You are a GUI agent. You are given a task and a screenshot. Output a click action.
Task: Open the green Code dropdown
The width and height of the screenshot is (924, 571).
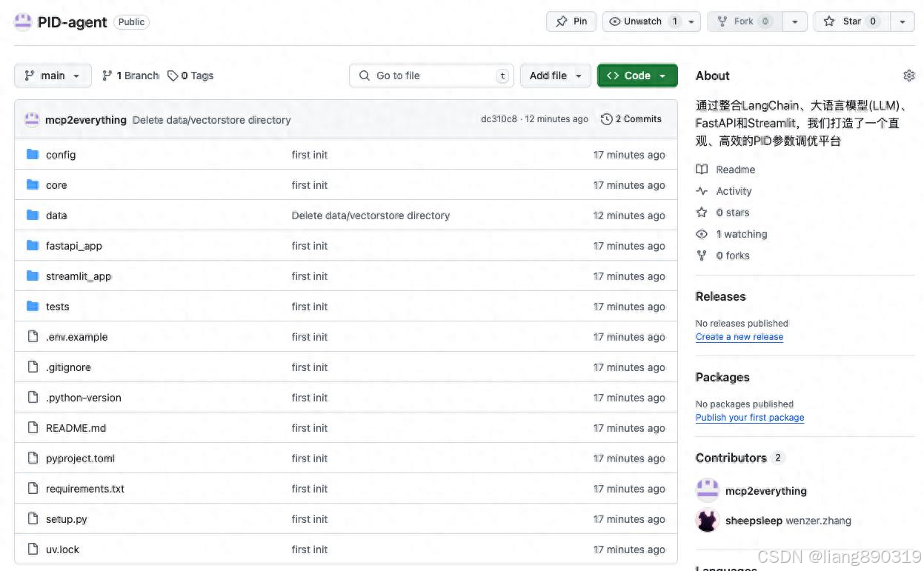click(x=637, y=76)
